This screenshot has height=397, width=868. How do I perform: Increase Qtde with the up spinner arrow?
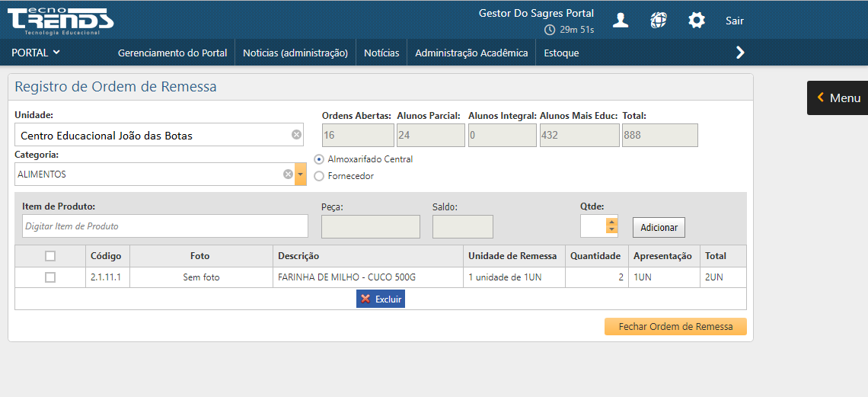coord(611,223)
